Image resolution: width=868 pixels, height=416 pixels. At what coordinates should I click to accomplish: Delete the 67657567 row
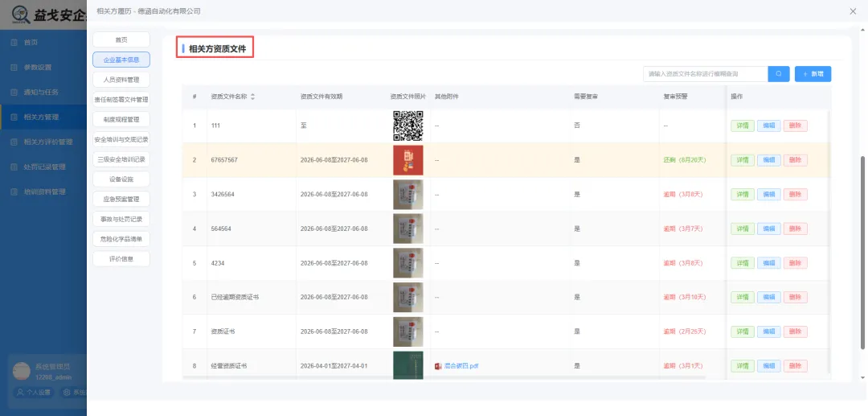796,160
